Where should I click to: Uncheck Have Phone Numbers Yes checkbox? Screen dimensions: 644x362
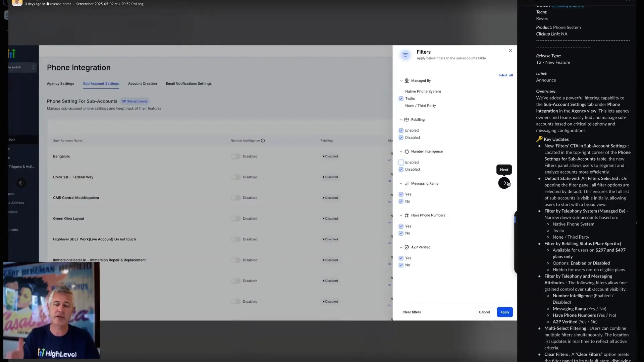point(401,226)
